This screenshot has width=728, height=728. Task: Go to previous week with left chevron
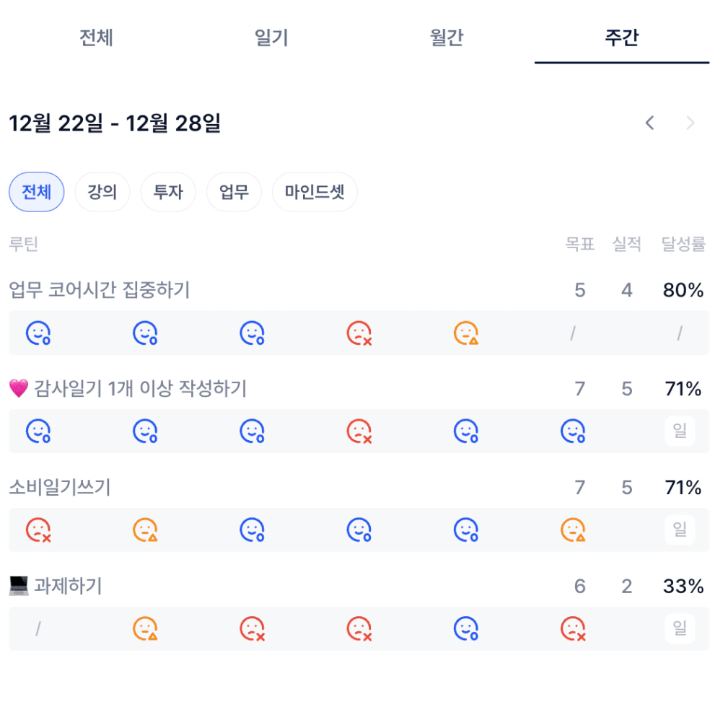(650, 123)
